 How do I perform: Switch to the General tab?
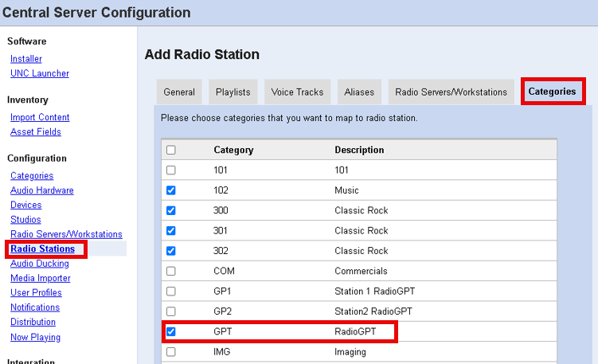(179, 92)
